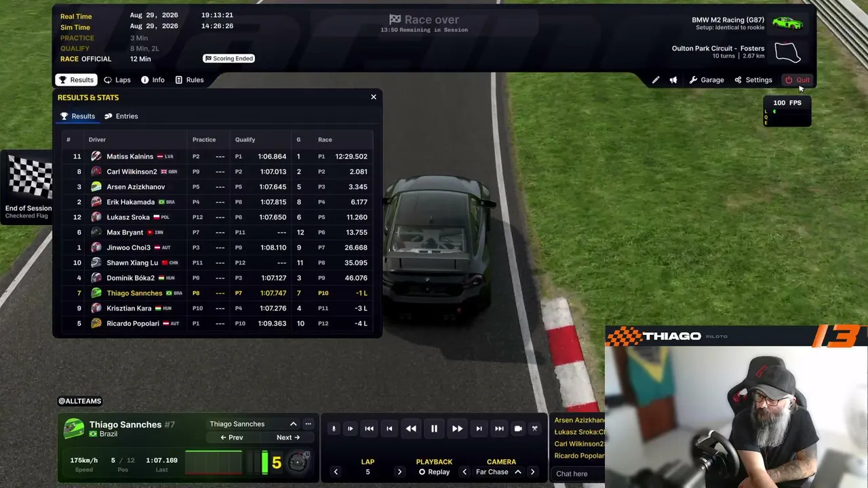868x488 pixels.
Task: Select Carl Wilkinson2 row
Action: [x=217, y=171]
